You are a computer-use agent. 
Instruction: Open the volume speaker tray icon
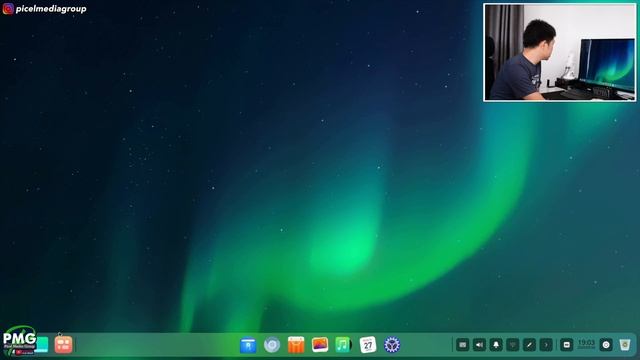(479, 345)
